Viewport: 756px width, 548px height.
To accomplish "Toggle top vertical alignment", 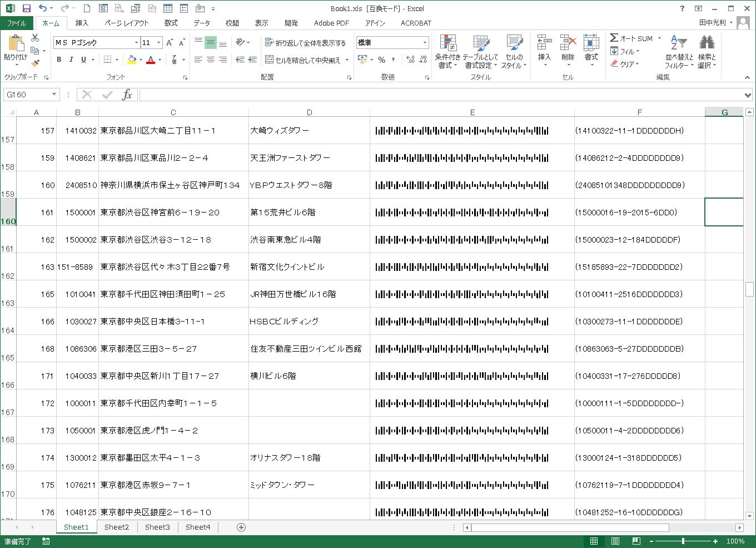I will pos(198,42).
